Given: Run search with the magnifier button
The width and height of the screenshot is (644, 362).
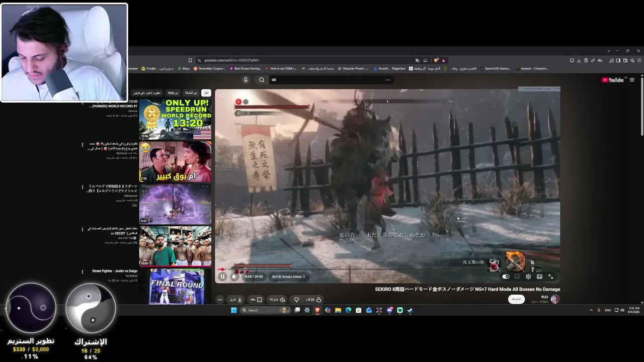Looking at the screenshot, I should tap(262, 79).
